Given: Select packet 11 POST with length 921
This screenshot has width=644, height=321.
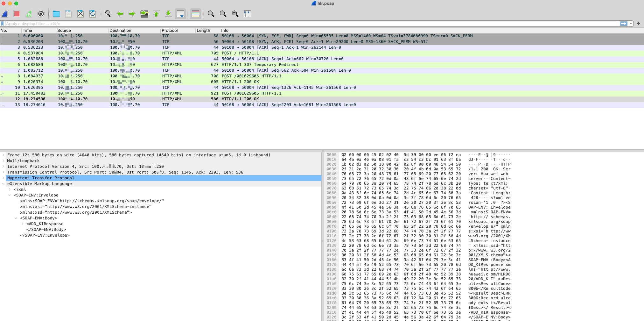Looking at the screenshot, I should [x=322, y=93].
